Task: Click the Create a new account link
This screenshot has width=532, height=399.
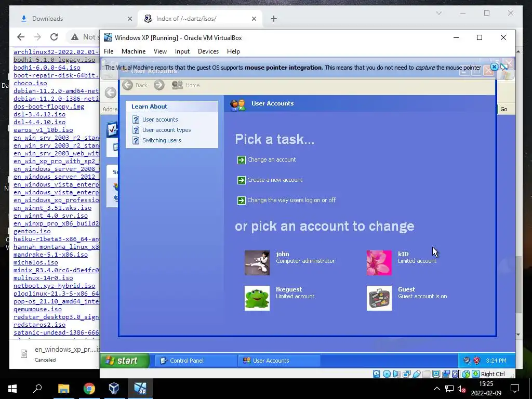Action: coord(275,180)
